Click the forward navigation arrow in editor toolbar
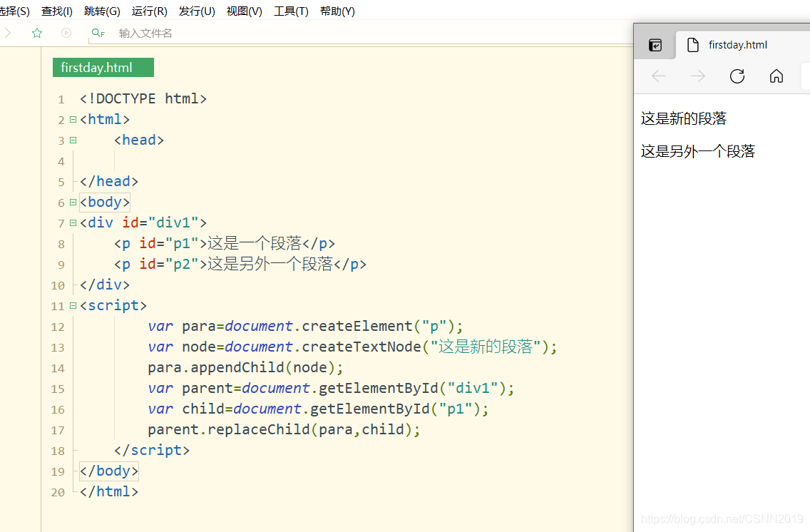810x532 pixels. (8, 33)
